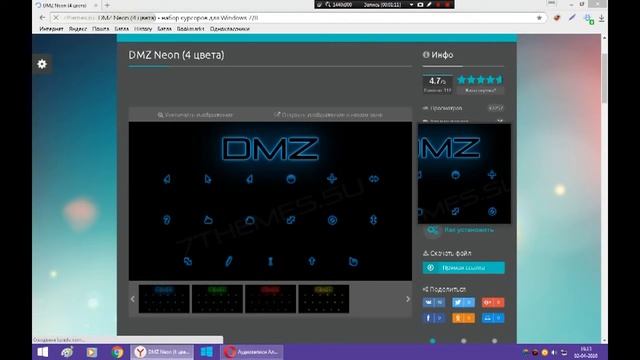Click the volume icon in system tray
The height and width of the screenshot is (360, 640).
[x=554, y=352]
